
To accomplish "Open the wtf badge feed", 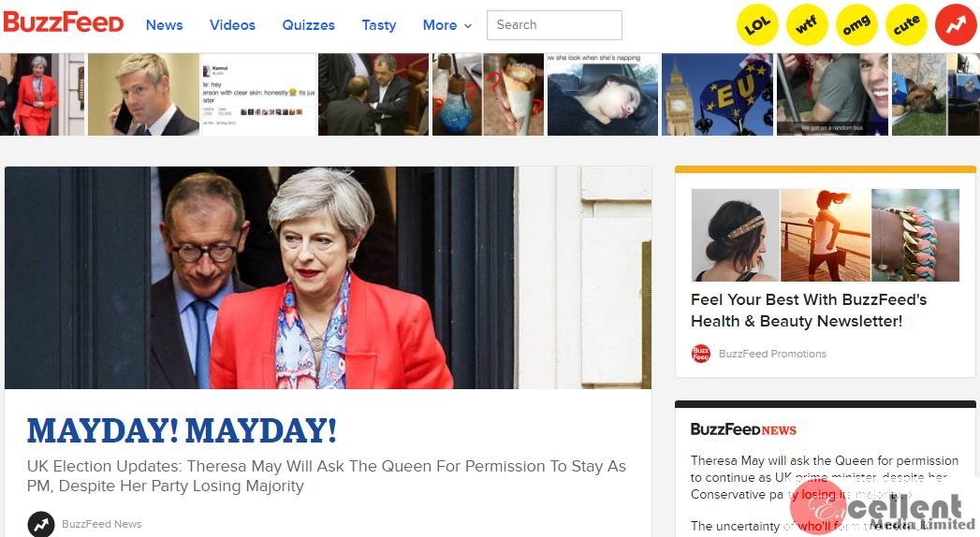I will click(806, 25).
